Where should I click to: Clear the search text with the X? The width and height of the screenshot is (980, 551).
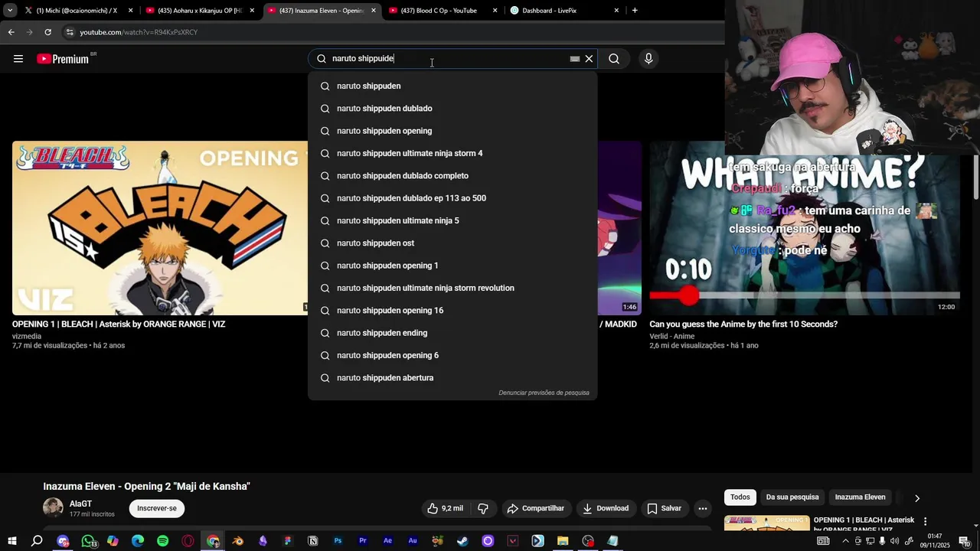coord(589,59)
